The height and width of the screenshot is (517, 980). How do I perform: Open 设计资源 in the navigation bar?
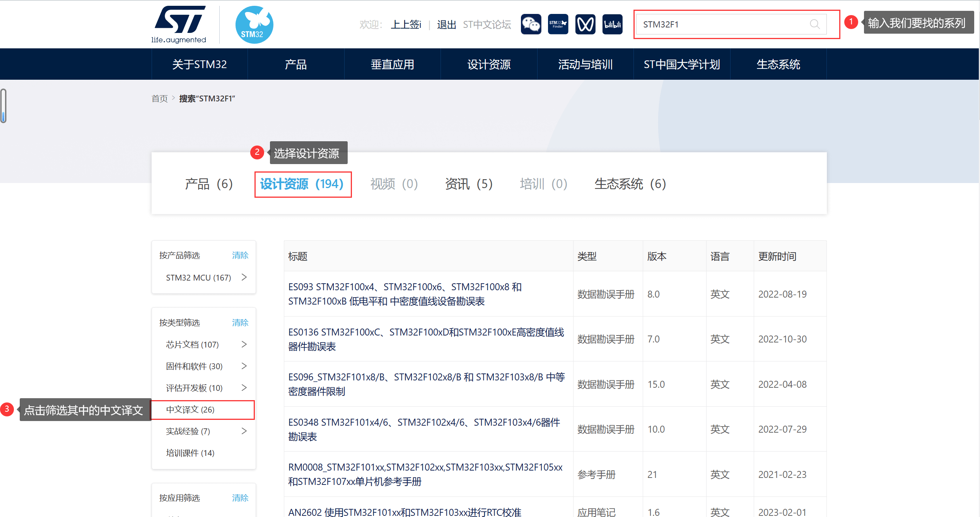(489, 64)
